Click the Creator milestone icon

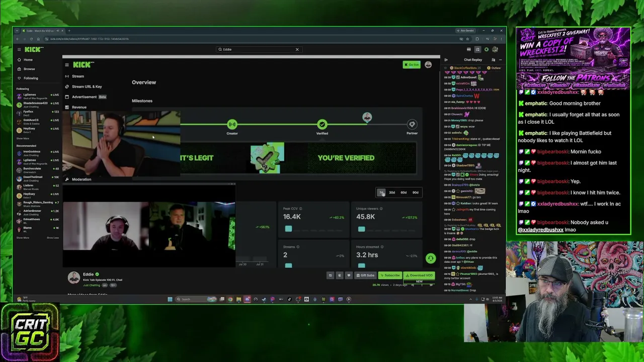pyautogui.click(x=232, y=124)
